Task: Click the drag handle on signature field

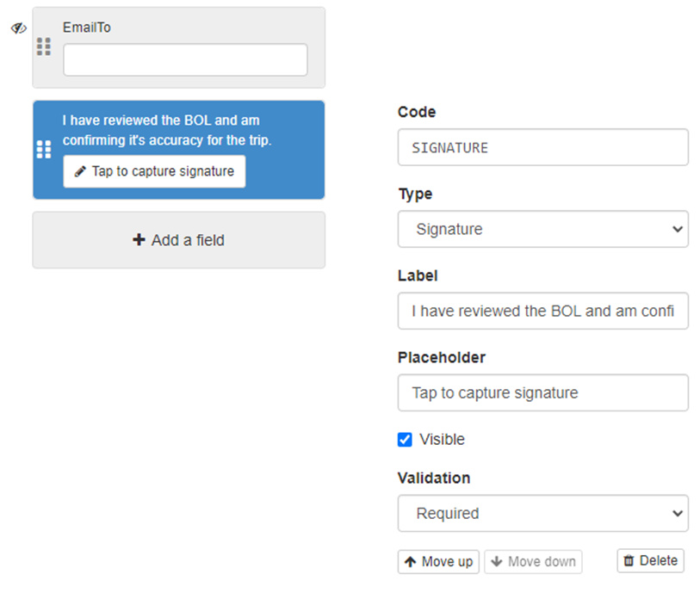Action: [44, 150]
